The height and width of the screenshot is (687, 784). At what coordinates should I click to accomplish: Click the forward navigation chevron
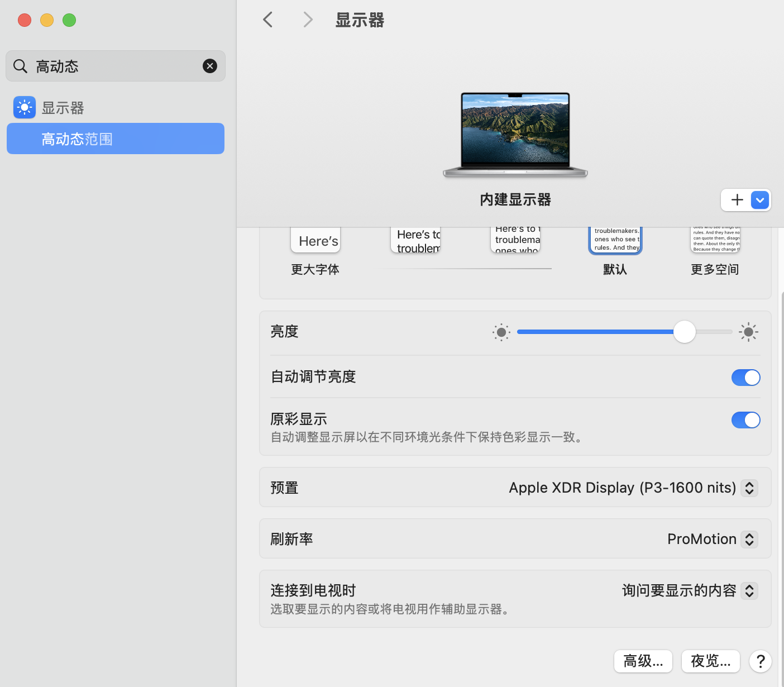pos(308,20)
